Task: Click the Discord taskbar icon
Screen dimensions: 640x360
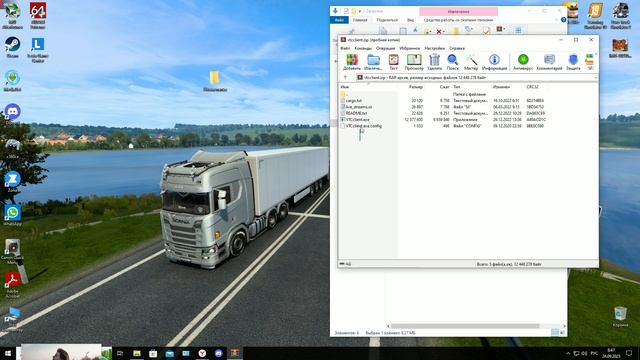Action: click(x=218, y=353)
